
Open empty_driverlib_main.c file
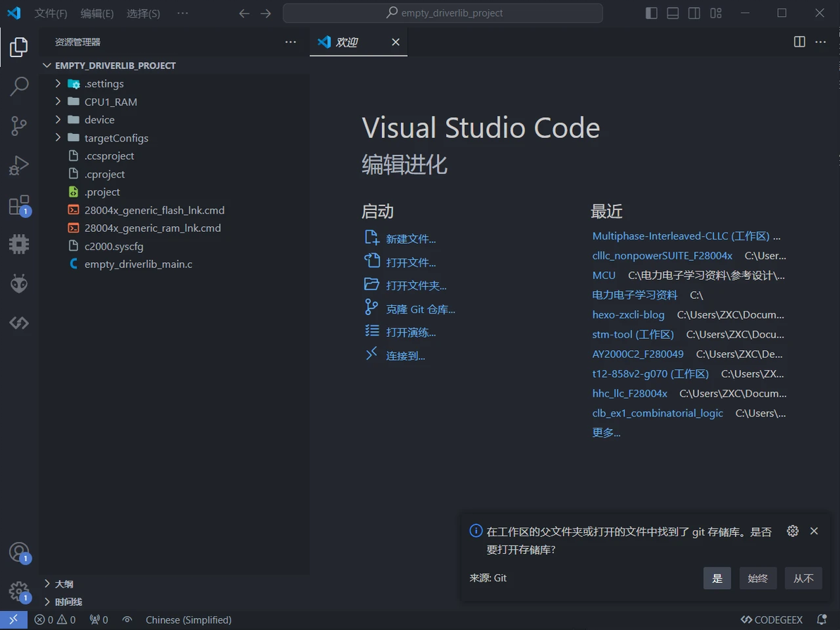[x=138, y=264]
